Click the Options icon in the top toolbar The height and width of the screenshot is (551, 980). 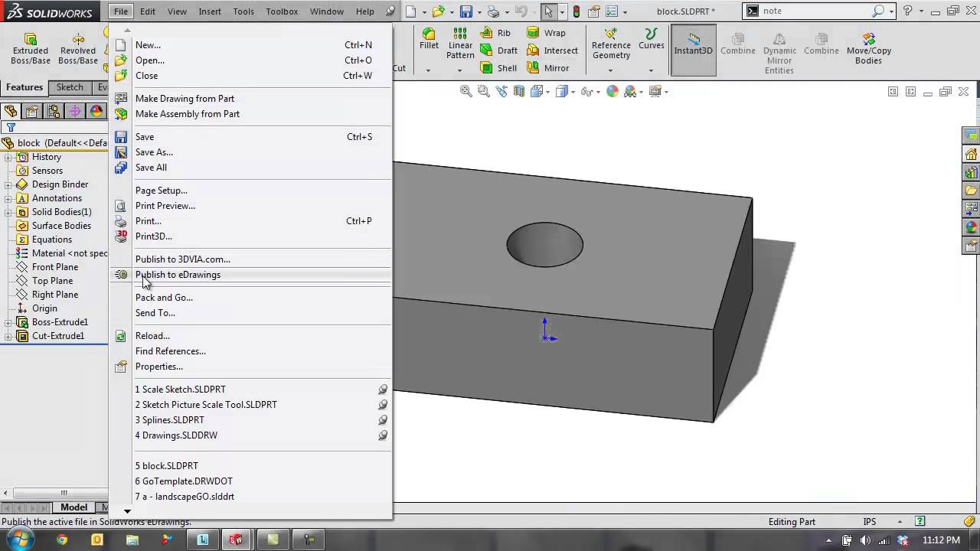pyautogui.click(x=613, y=11)
